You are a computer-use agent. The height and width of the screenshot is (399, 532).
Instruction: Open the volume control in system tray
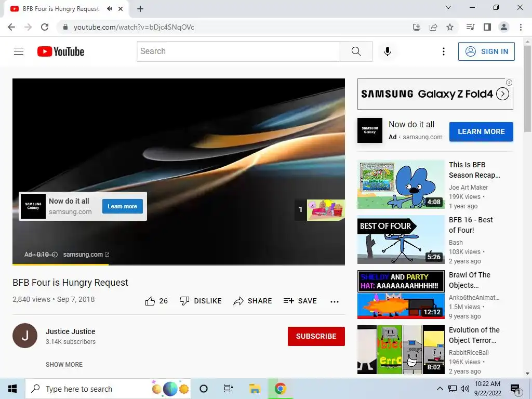[465, 389]
